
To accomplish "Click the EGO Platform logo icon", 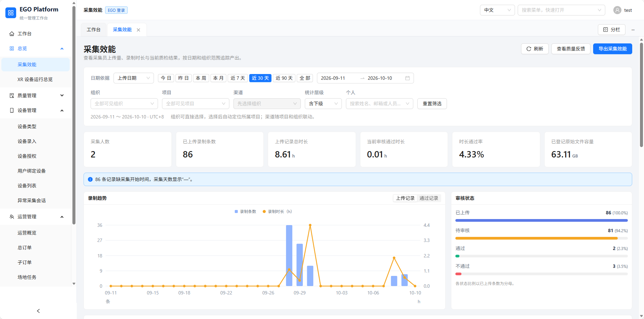I will coord(11,13).
